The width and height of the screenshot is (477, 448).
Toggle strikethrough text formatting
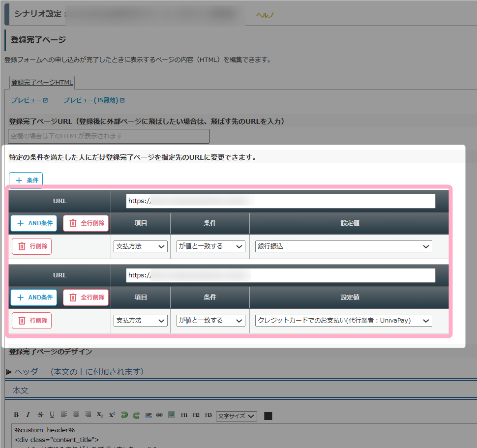click(40, 415)
